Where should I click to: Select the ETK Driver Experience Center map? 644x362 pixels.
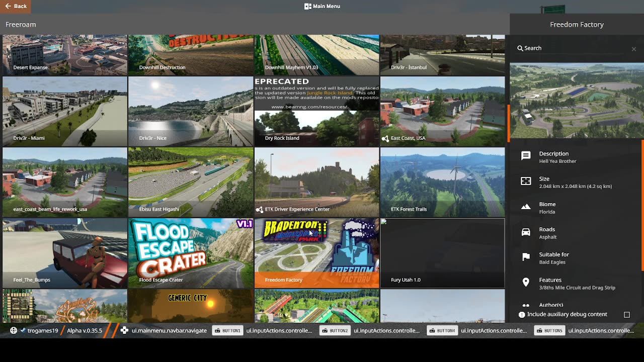(x=317, y=182)
